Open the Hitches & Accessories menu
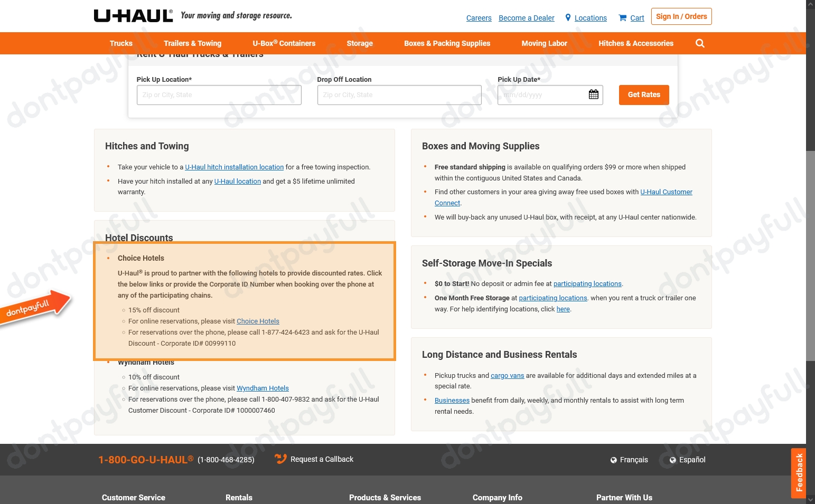This screenshot has height=504, width=815. point(636,43)
